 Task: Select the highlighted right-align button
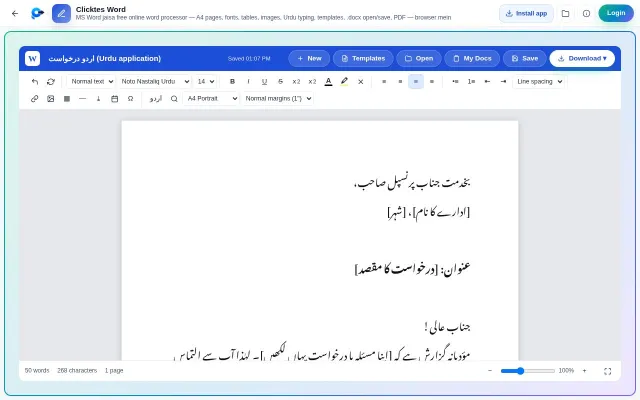click(416, 82)
